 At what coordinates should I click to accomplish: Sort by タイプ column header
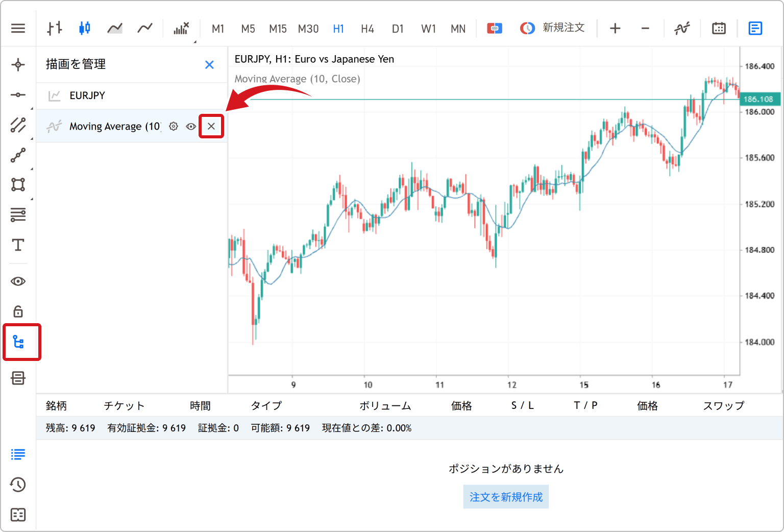click(266, 405)
